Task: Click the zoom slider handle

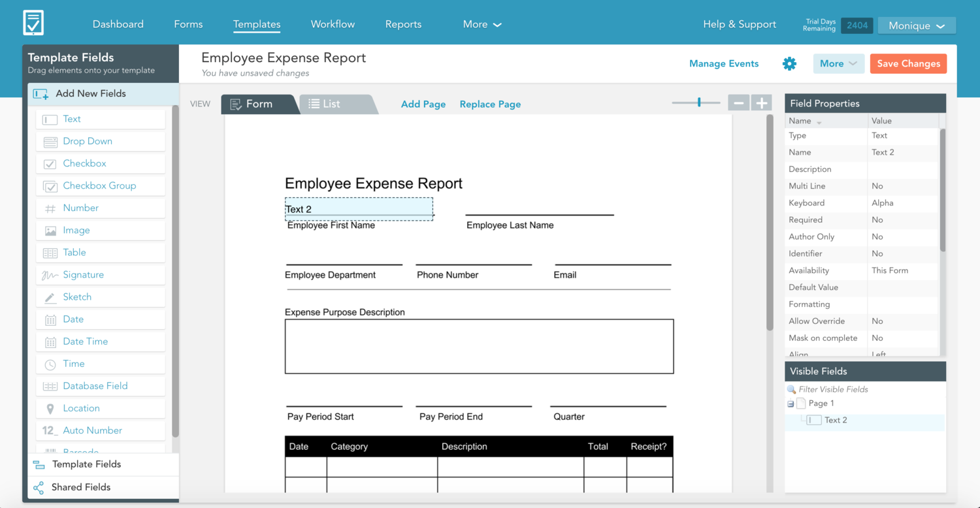Action: pyautogui.click(x=699, y=103)
